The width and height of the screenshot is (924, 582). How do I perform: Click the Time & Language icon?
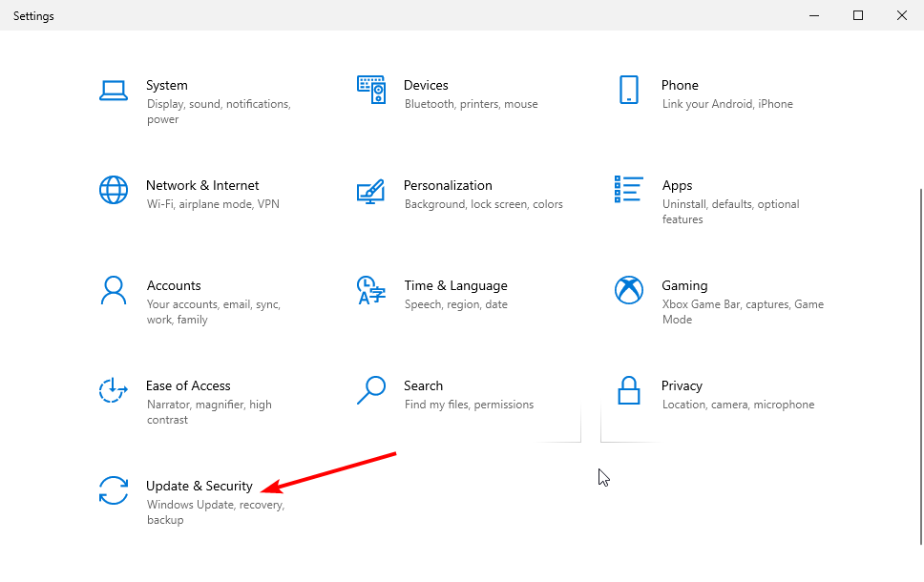coord(371,290)
